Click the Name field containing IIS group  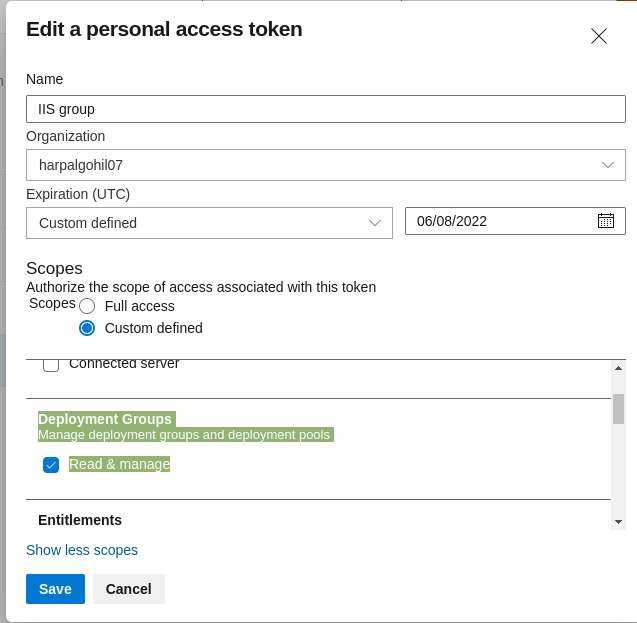pos(326,109)
